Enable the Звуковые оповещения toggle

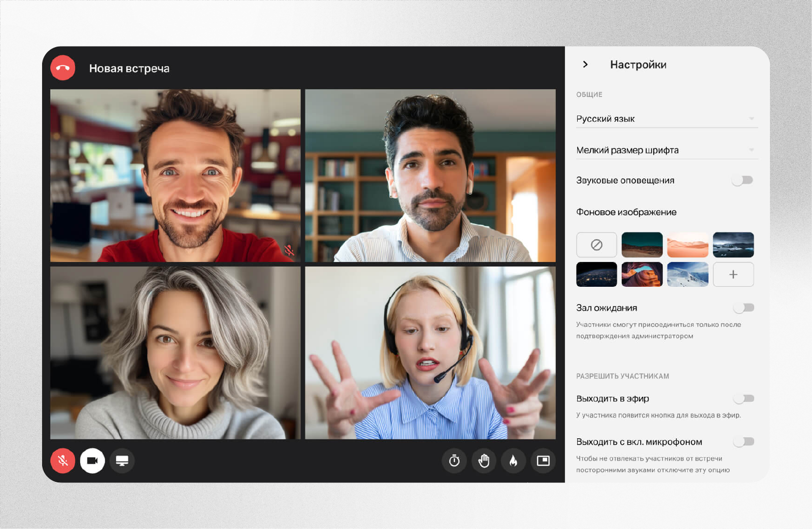pyautogui.click(x=743, y=180)
